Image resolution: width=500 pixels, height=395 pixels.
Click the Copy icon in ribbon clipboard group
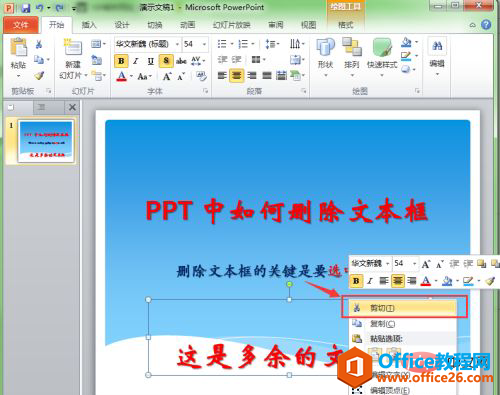pyautogui.click(x=39, y=60)
